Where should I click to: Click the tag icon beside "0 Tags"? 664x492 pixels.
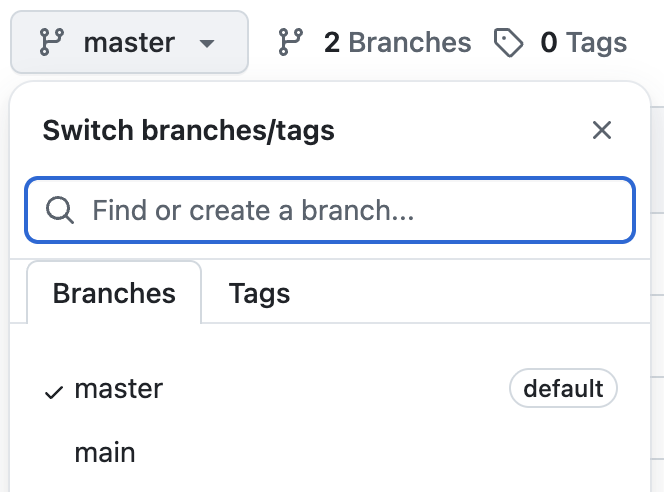(509, 43)
